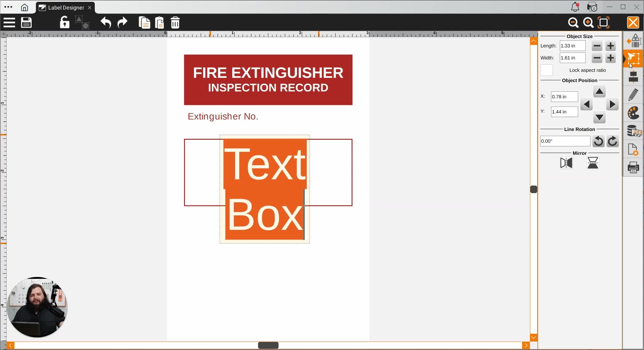Close the designer with the orange X button
The width and height of the screenshot is (644, 350).
pyautogui.click(x=633, y=23)
